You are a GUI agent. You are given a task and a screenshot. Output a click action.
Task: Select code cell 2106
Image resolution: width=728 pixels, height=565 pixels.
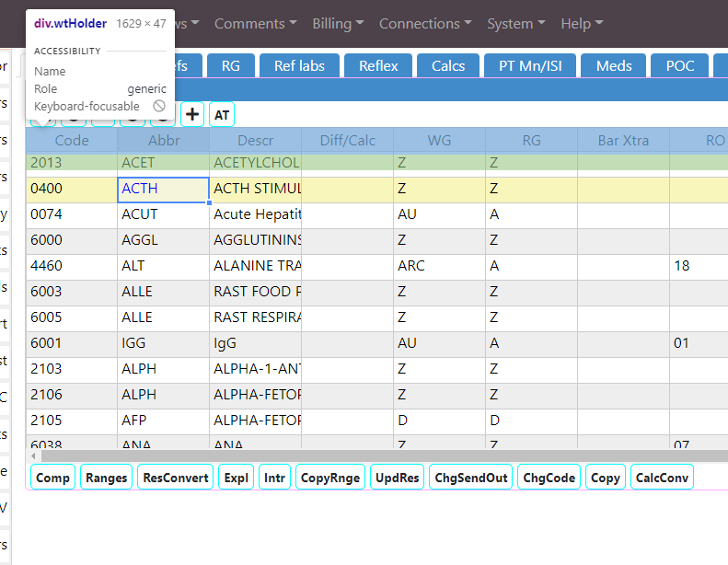72,395
